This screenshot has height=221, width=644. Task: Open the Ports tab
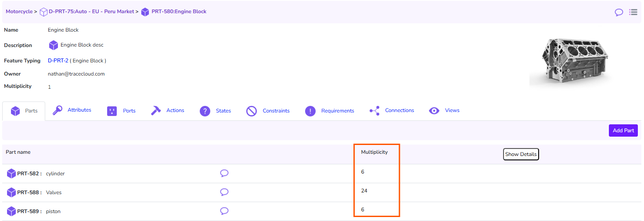coord(129,111)
